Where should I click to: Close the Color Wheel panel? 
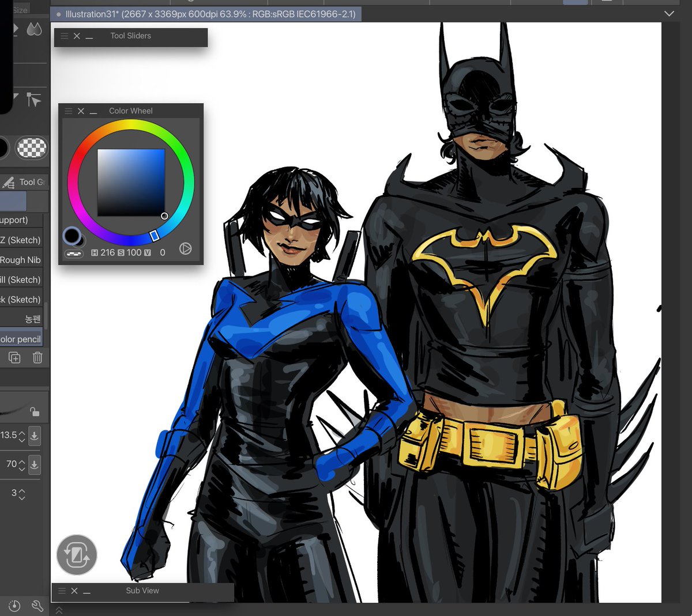pos(81,111)
